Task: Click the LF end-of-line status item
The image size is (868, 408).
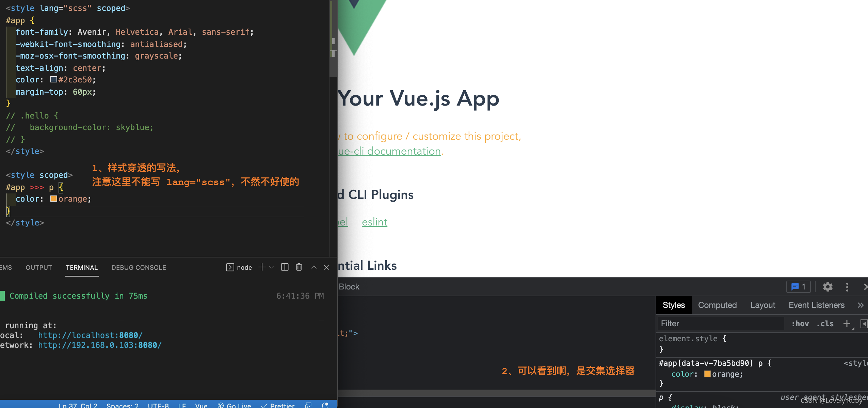Action: click(x=182, y=405)
